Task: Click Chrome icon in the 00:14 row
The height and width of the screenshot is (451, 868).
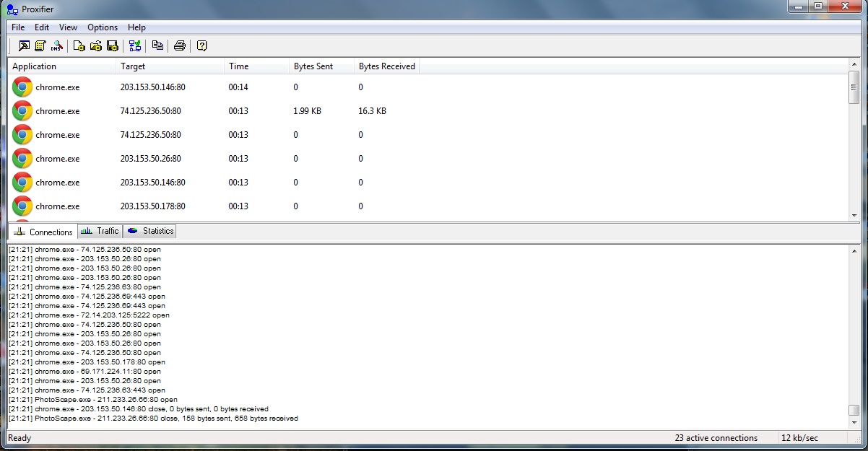Action: 22,87
